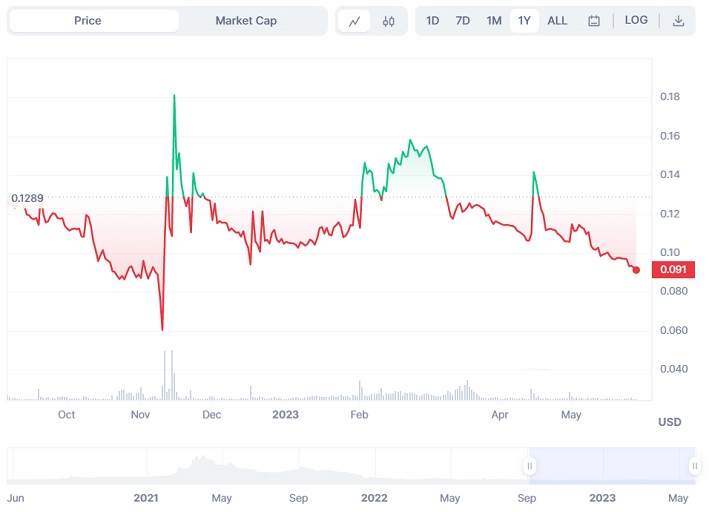Set the time range to 7D
The image size is (709, 515).
463,21
